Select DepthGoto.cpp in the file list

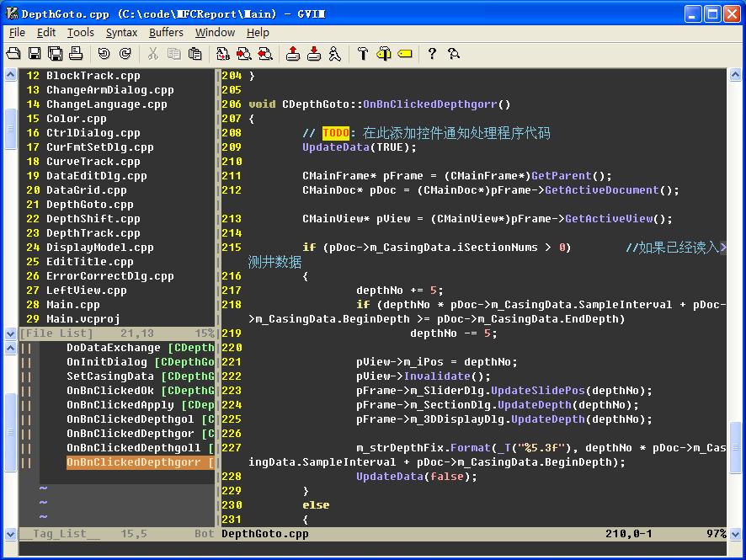point(89,205)
